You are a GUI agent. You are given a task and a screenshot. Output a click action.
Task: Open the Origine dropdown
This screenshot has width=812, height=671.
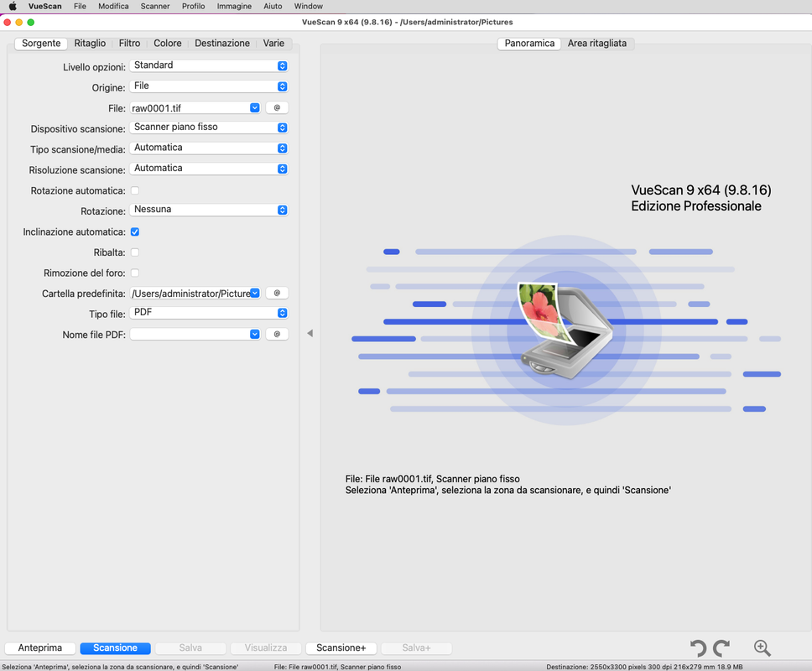[209, 86]
